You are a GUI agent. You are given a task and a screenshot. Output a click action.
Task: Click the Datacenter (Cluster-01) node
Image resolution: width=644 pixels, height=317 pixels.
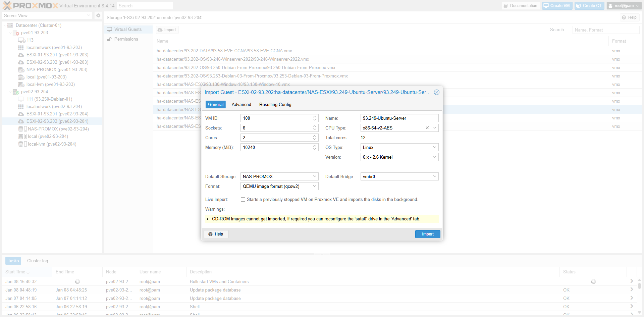pyautogui.click(x=38, y=25)
